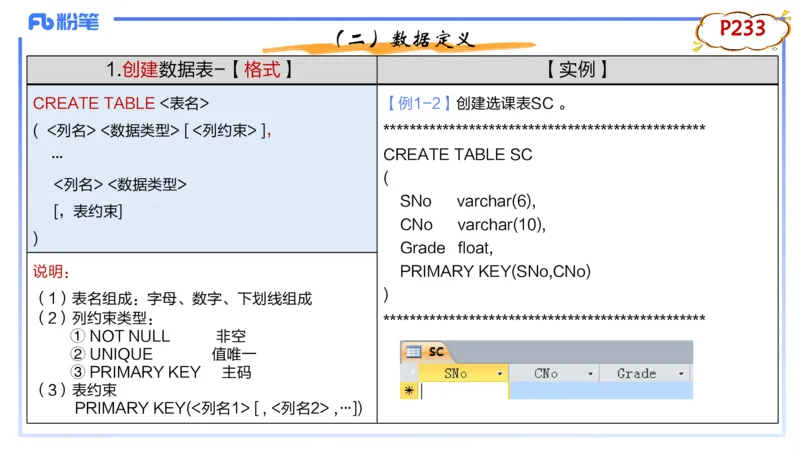Open the Grade column dropdown arrow
800x450 pixels.
681,374
